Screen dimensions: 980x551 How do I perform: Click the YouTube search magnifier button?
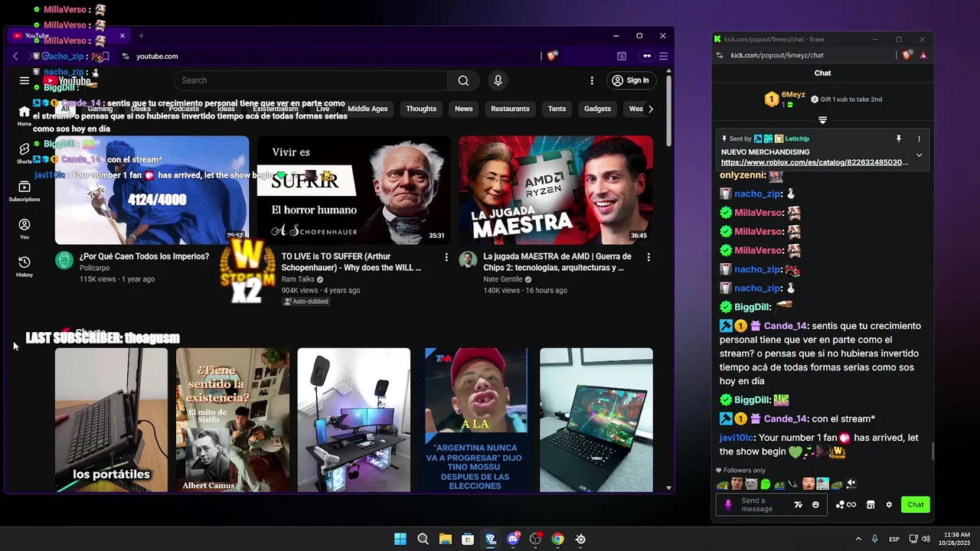click(463, 80)
